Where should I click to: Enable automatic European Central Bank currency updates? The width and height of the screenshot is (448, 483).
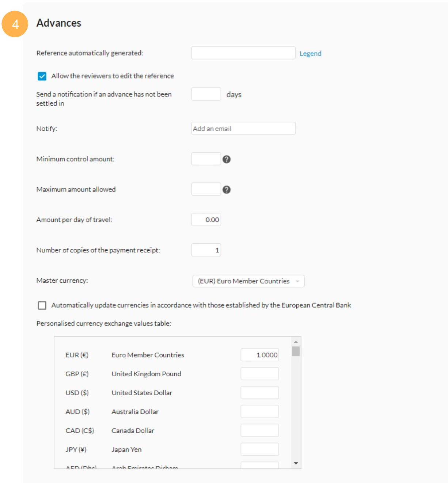click(42, 305)
